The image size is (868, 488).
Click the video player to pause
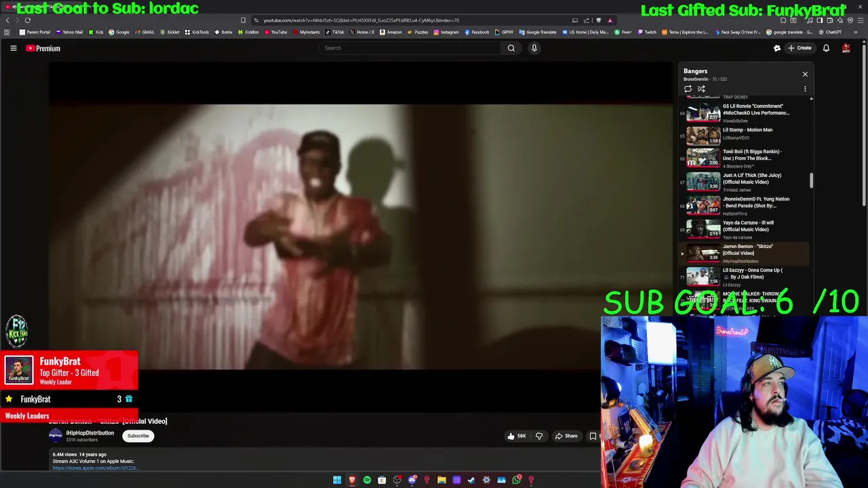coord(361,237)
